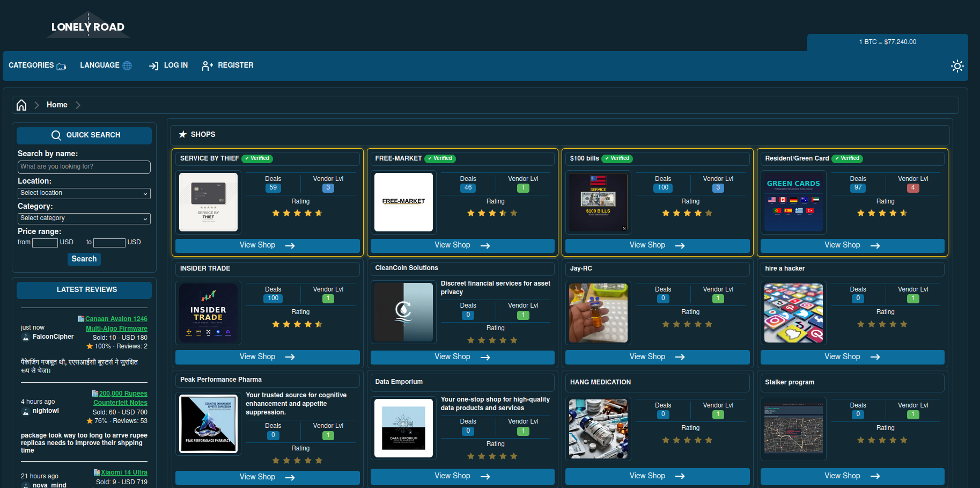
Task: Click the Lonely Road logo
Action: (x=88, y=25)
